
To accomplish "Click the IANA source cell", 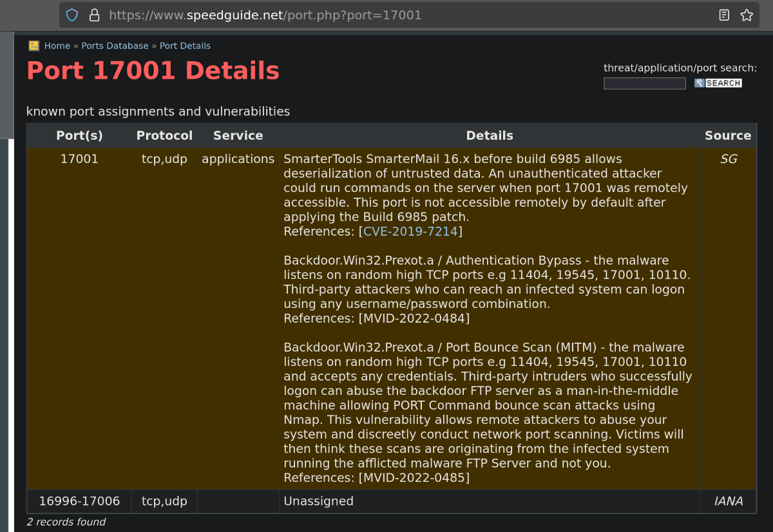I will point(728,501).
